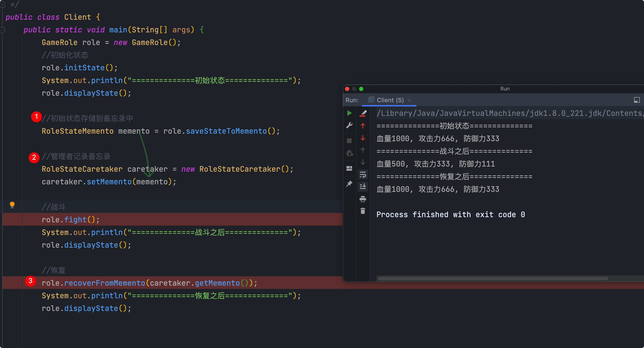Click the gray stop process square

tap(349, 141)
